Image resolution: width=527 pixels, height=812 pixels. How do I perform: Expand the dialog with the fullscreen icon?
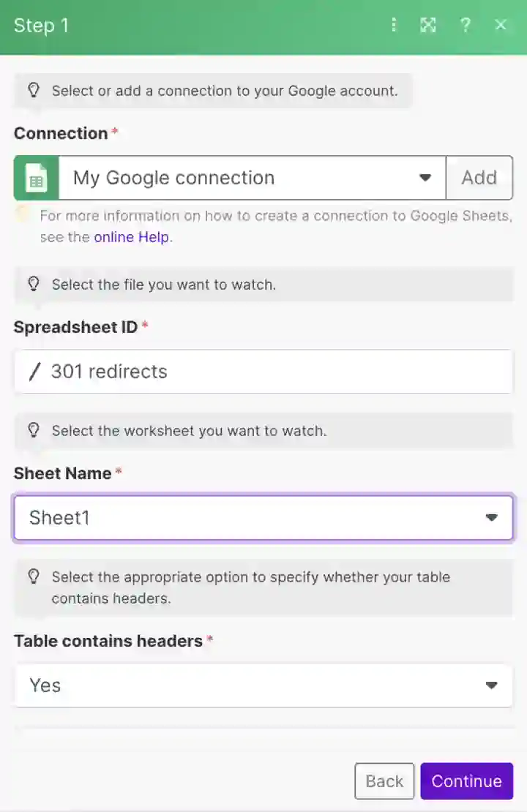pos(428,25)
